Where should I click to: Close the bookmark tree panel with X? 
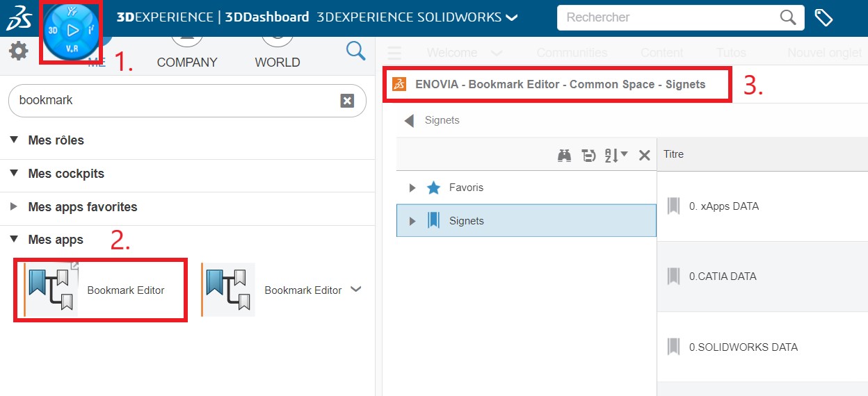point(644,155)
